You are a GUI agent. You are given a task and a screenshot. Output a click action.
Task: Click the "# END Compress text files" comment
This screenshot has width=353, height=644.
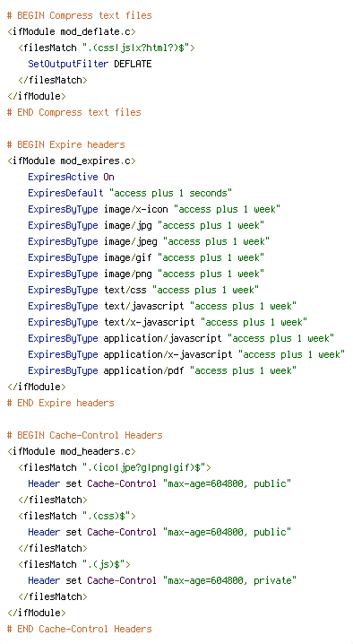coord(73,112)
